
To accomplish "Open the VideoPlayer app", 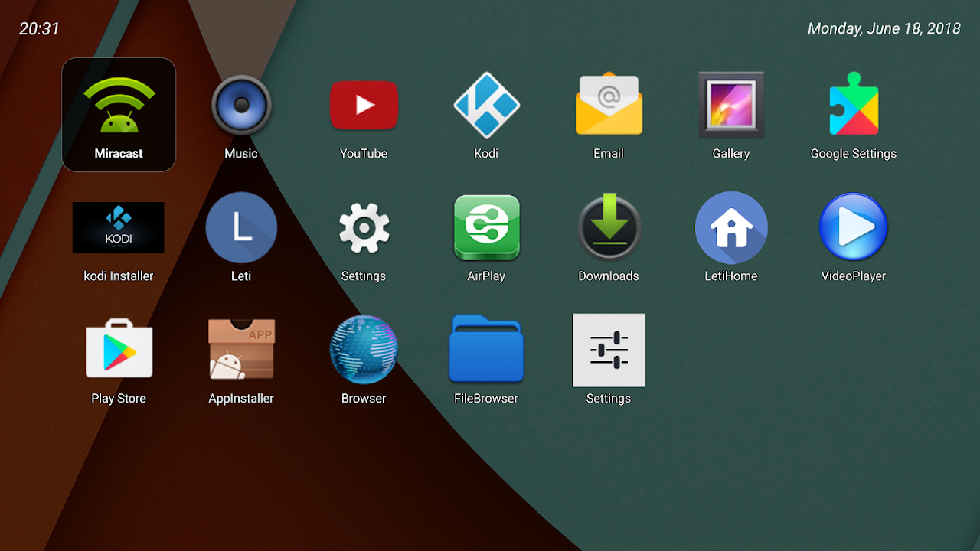I will [x=854, y=227].
